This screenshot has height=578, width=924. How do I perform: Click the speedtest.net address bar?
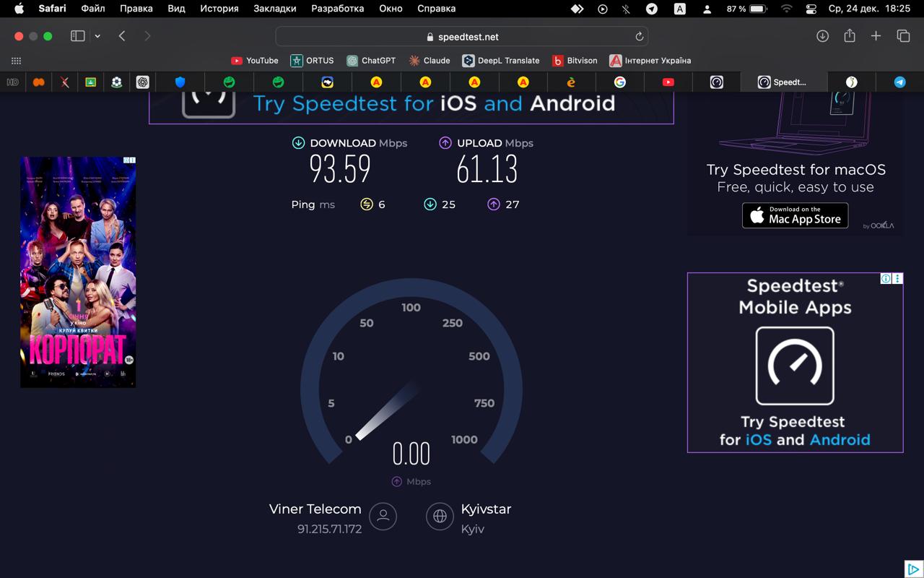[462, 36]
